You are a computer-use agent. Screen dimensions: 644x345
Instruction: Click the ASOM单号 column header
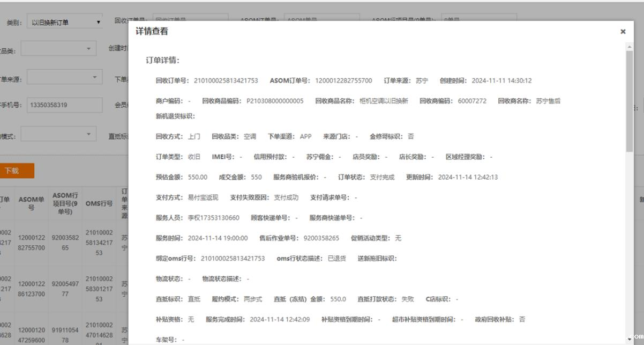[x=31, y=203]
